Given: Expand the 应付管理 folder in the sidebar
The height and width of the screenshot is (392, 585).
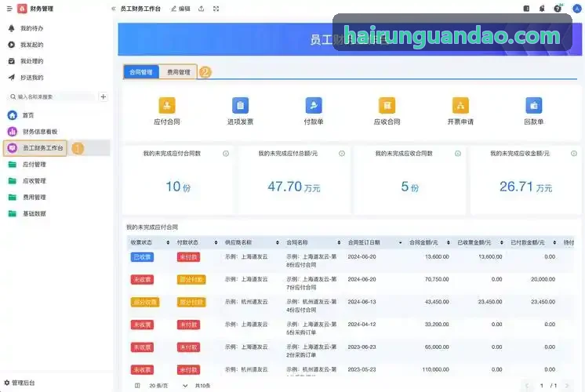Looking at the screenshot, I should [x=34, y=165].
